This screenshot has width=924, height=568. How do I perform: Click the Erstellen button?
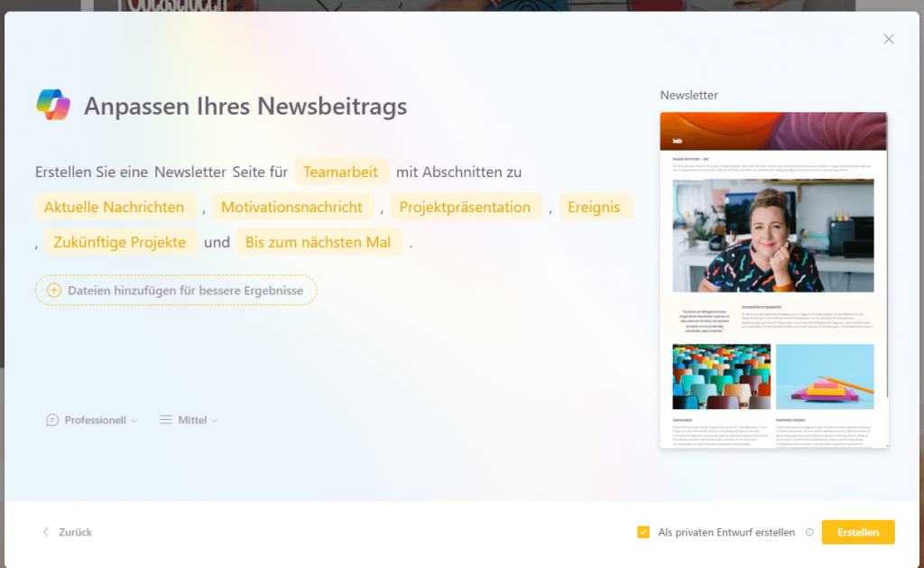(x=858, y=532)
